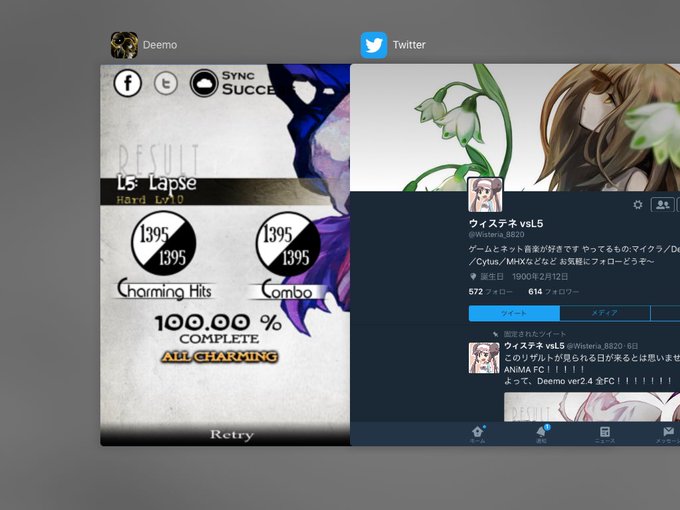
Task: Tap the pinned tweet's author avatar
Action: tap(484, 358)
